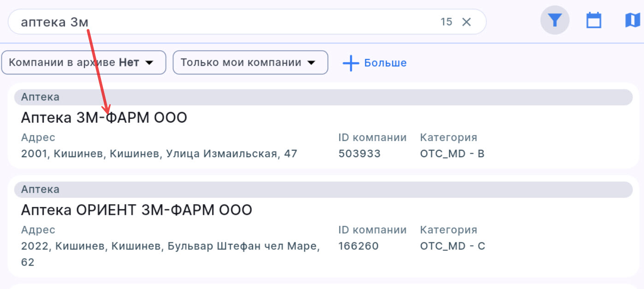Open the calendar icon in the top bar
This screenshot has height=289, width=644.
594,20
